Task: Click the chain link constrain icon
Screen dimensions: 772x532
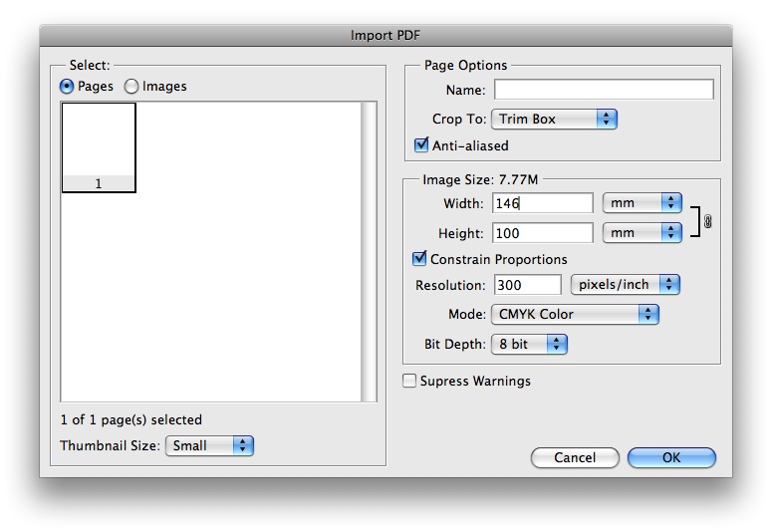Action: [x=707, y=221]
